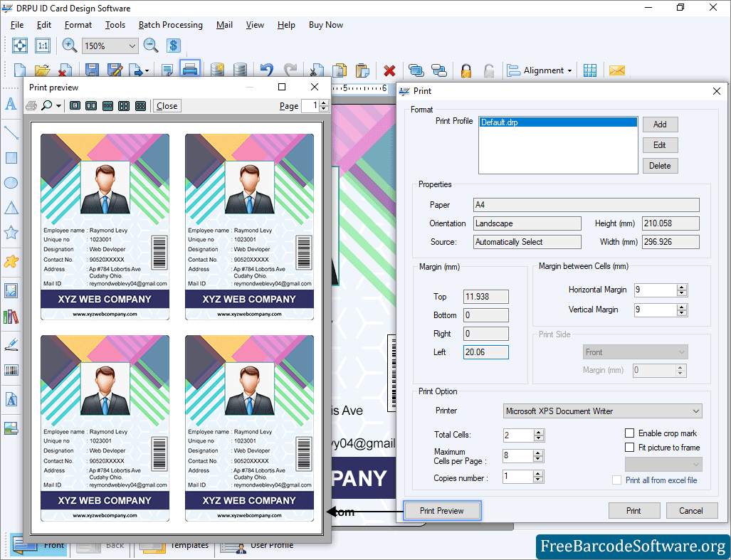Screen dimensions: 731x560
Task: Enable crop mark checkbox
Action: point(629,433)
